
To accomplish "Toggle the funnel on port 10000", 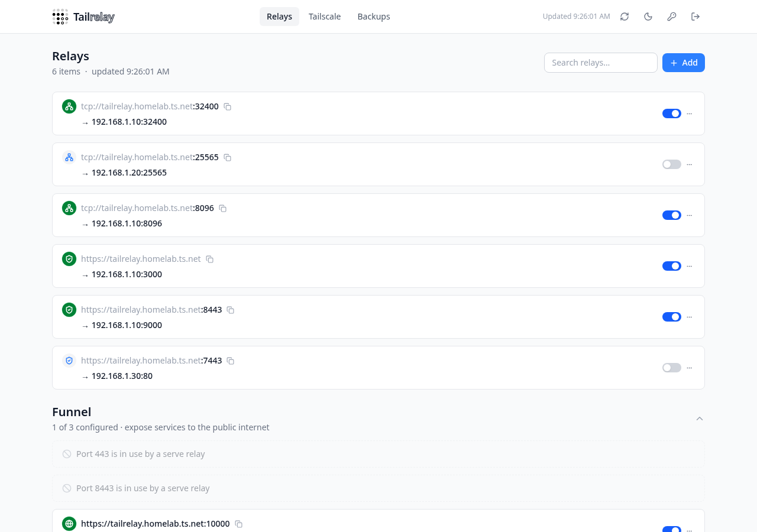I will pyautogui.click(x=672, y=529).
